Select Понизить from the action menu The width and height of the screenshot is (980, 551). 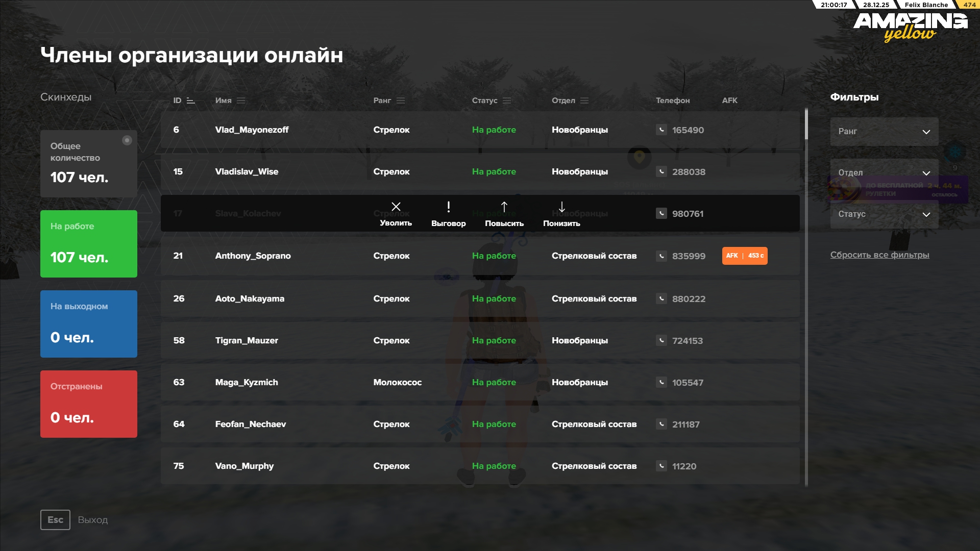click(561, 214)
